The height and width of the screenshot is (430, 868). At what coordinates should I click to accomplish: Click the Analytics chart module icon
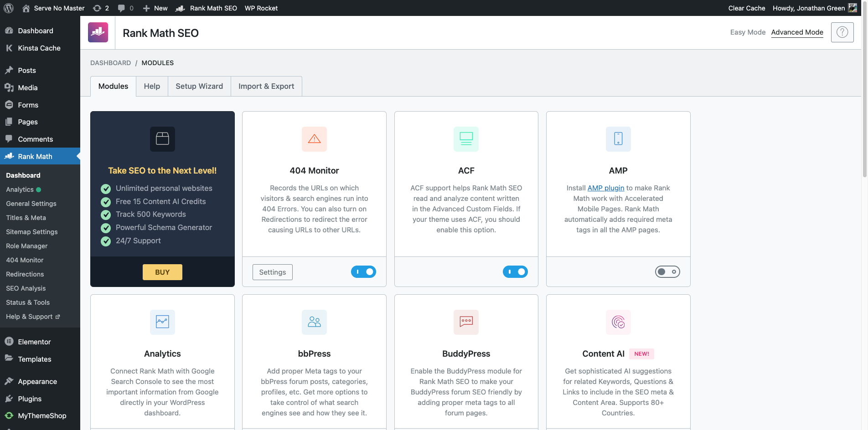point(162,322)
